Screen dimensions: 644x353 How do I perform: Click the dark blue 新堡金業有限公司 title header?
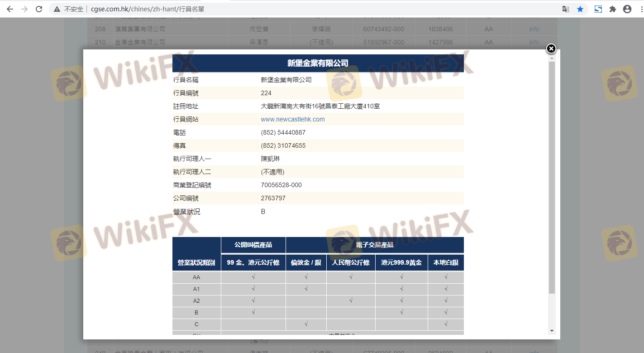point(318,63)
